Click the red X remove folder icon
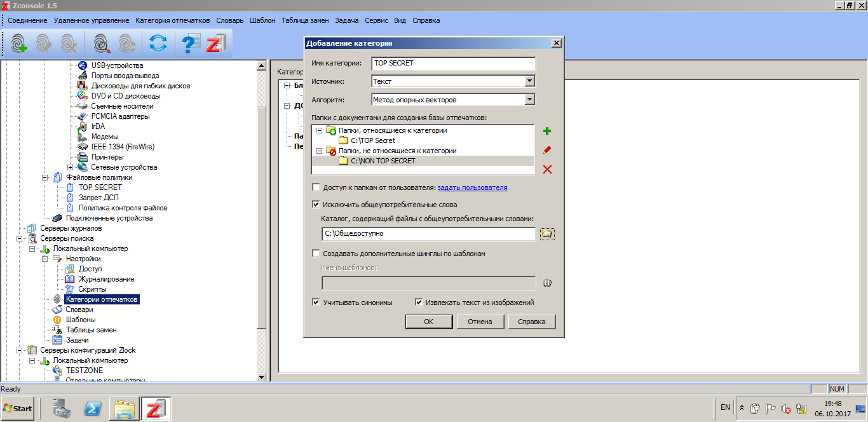Image resolution: width=868 pixels, height=422 pixels. pyautogui.click(x=546, y=169)
